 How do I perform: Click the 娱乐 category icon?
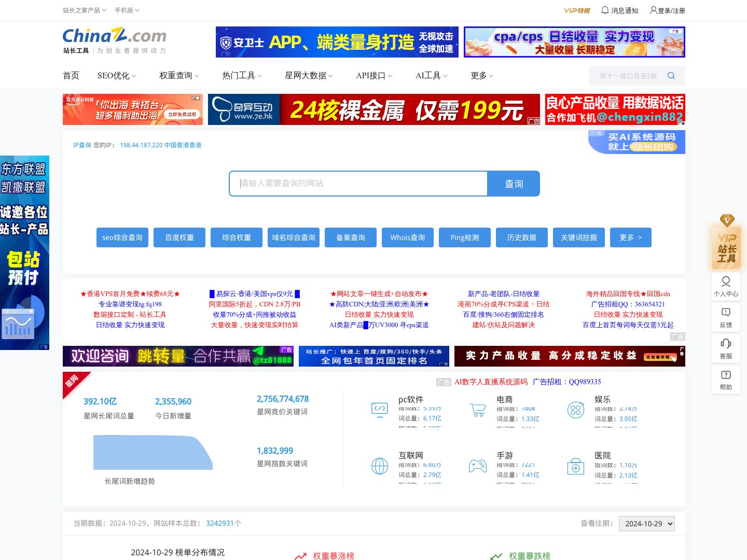[x=576, y=410]
